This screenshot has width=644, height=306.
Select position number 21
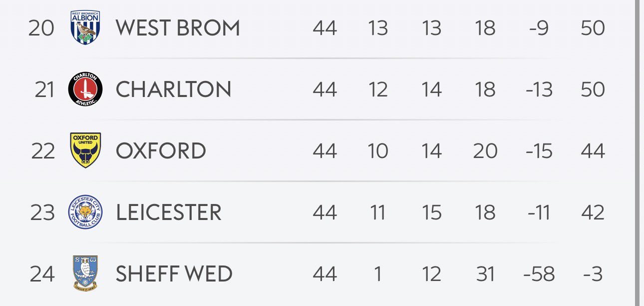click(x=44, y=89)
